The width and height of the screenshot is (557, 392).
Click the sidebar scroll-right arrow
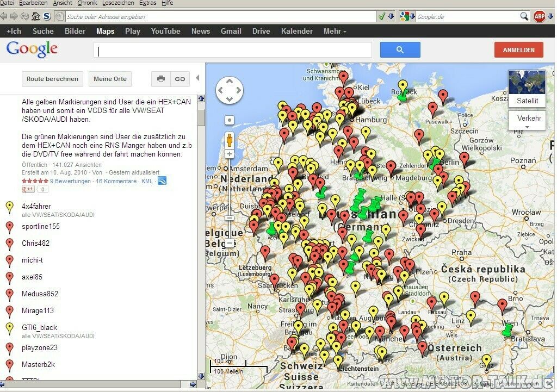tap(193, 384)
